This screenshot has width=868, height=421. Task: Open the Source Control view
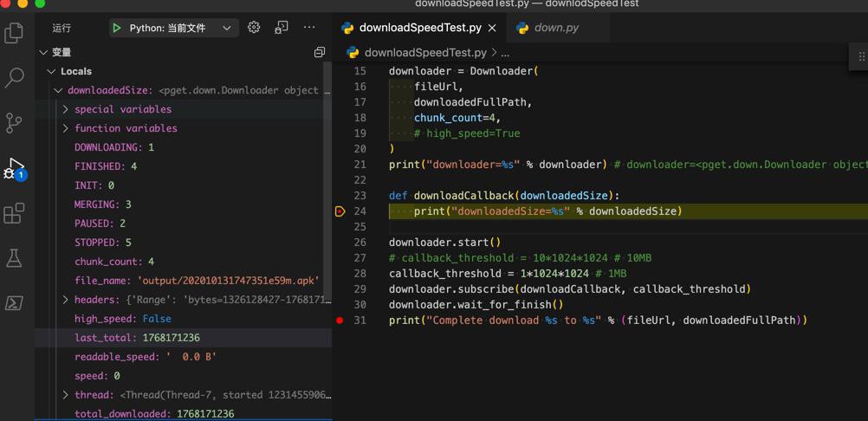coord(14,123)
